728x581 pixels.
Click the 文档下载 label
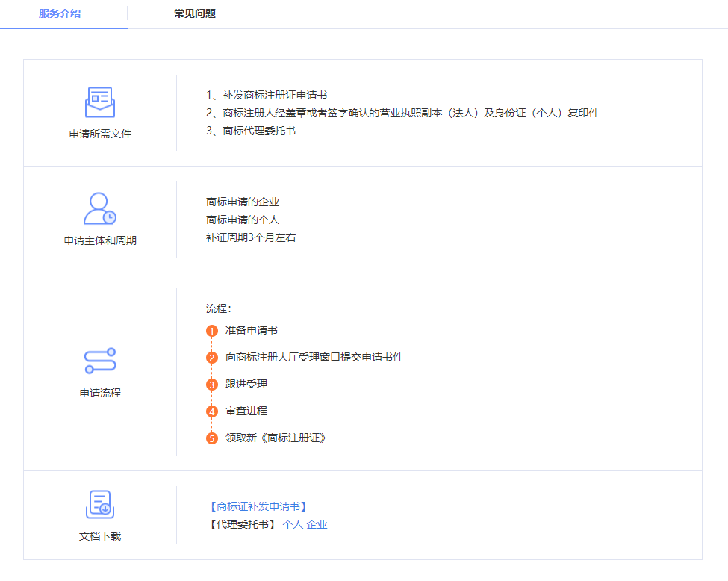(100, 536)
